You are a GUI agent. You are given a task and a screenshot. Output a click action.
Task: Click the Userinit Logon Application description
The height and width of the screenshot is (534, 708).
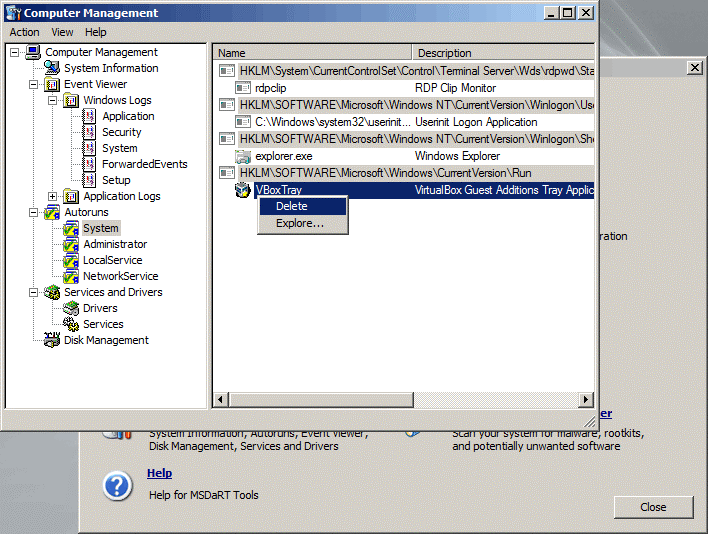pos(476,122)
